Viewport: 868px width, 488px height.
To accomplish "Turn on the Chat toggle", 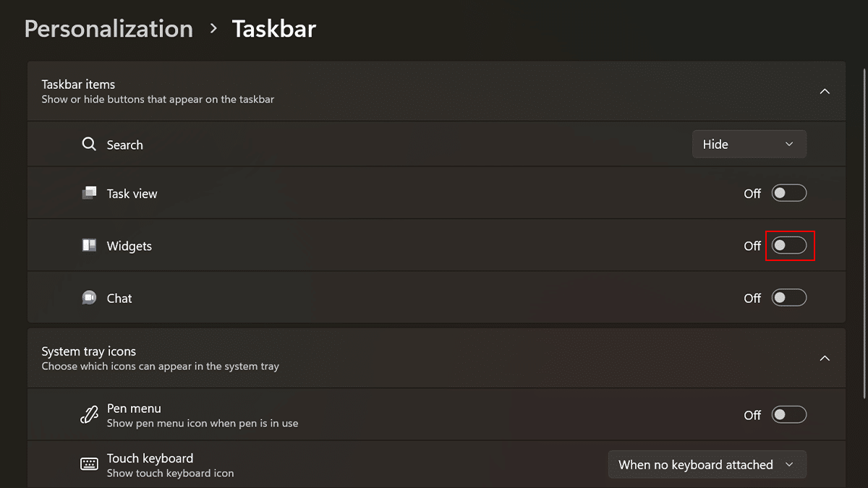I will [x=788, y=298].
